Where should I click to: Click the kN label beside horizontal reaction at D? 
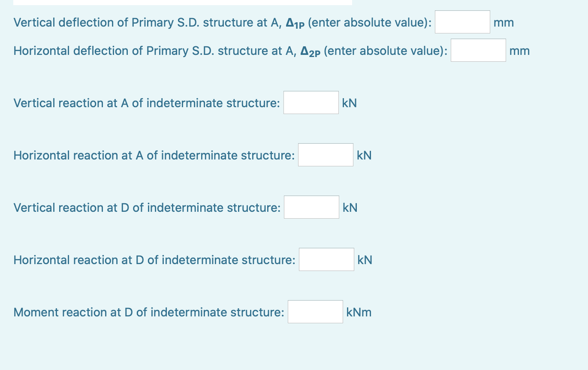(x=364, y=260)
